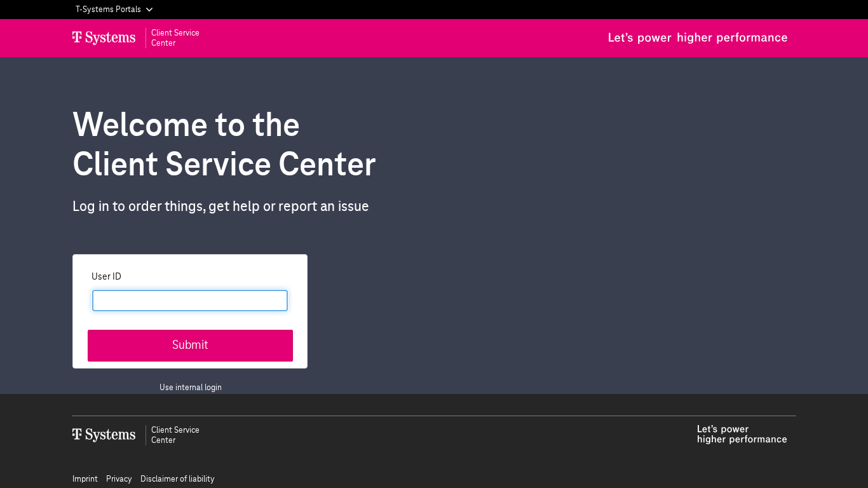Open the Imprint footer link
The width and height of the screenshot is (868, 488).
(x=85, y=479)
